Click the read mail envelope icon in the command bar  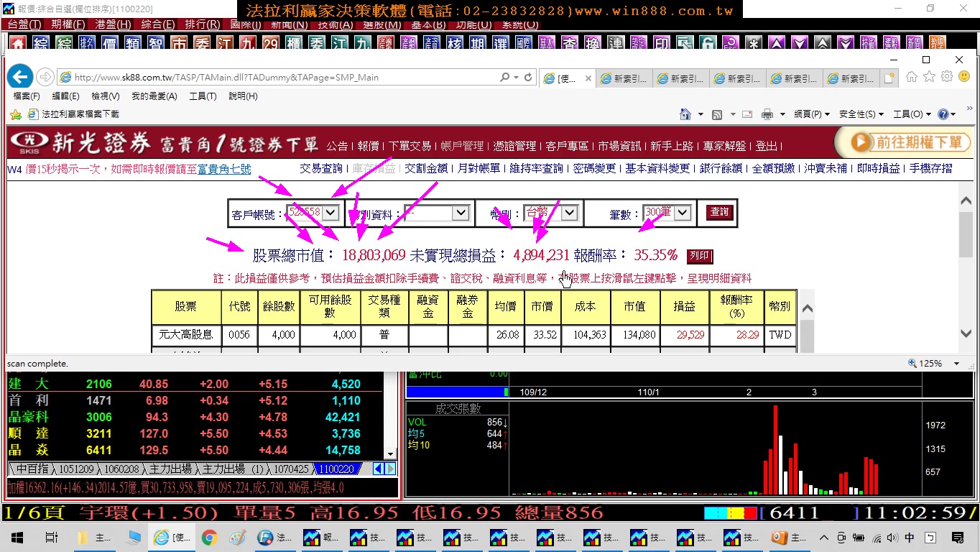coord(747,114)
